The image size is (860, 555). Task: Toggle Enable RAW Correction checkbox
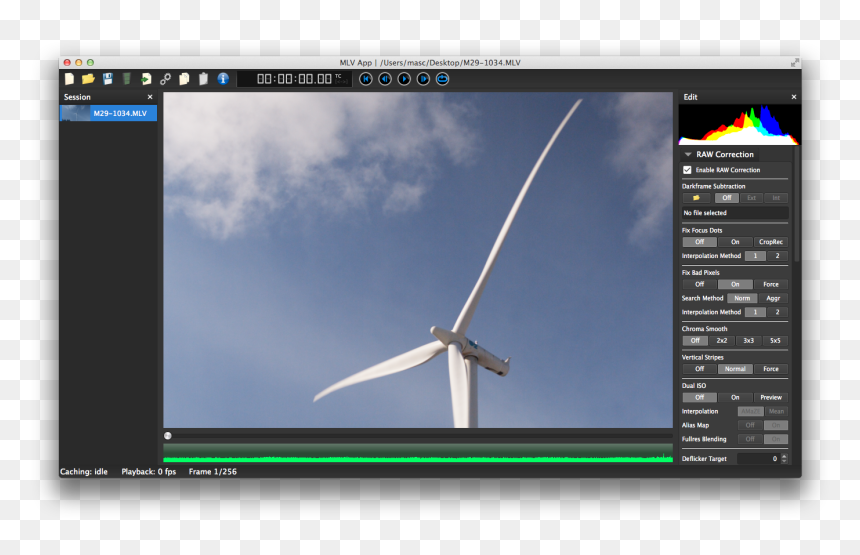pyautogui.click(x=687, y=170)
